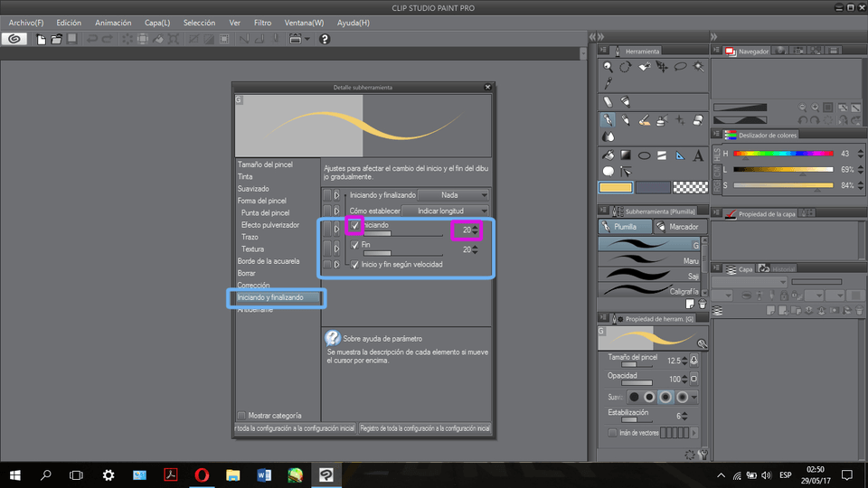Click Registro de toda la configuración button

(x=424, y=428)
